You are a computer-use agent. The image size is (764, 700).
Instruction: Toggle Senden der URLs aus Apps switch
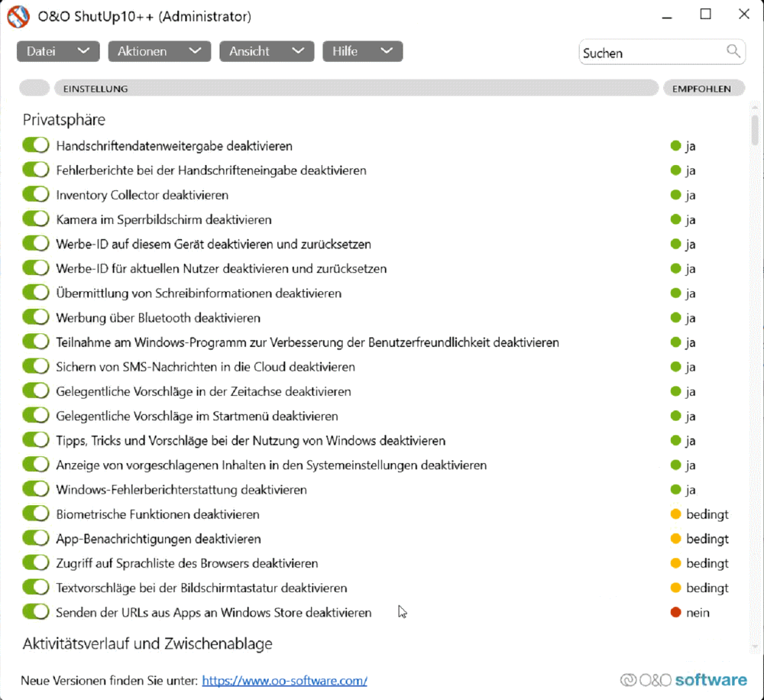(36, 612)
